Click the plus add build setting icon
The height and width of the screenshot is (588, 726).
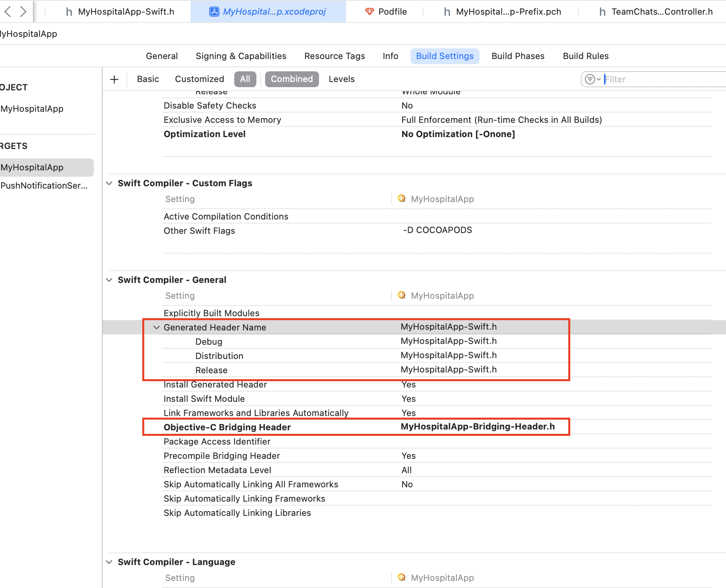114,79
